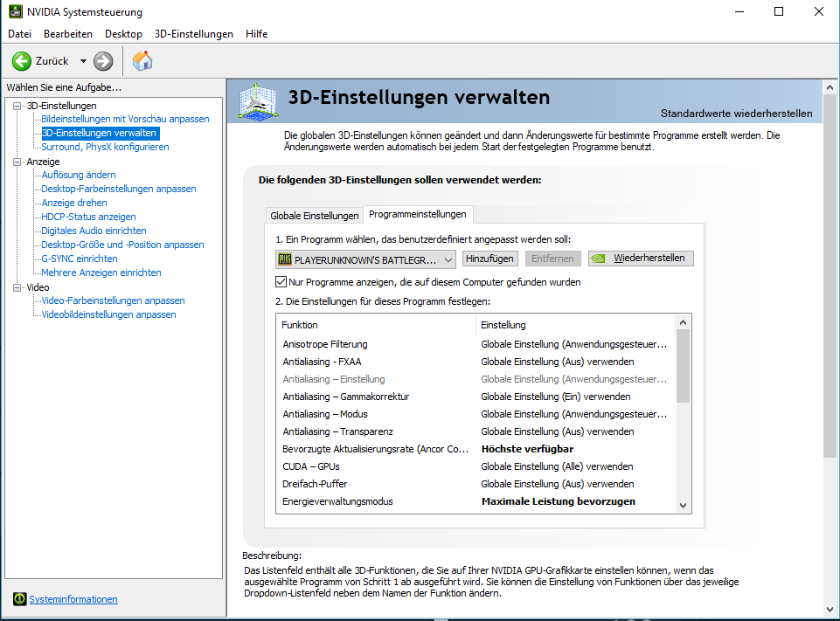Click the 3D-Einstellungen verwalten header graphic
Screen dimensions: 840x621
pos(258,100)
